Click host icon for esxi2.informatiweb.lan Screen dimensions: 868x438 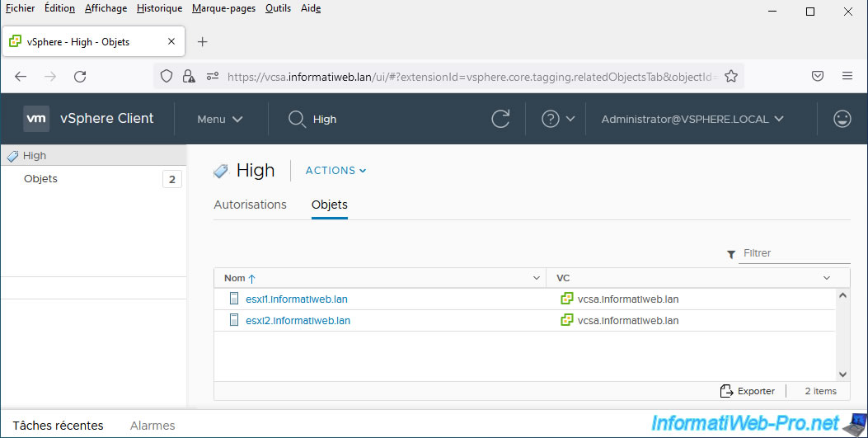coord(234,320)
